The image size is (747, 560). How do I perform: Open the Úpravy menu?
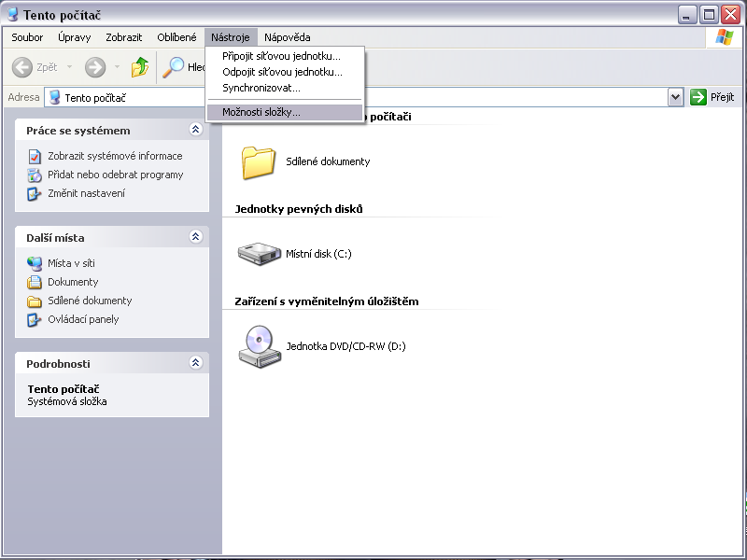(x=75, y=37)
